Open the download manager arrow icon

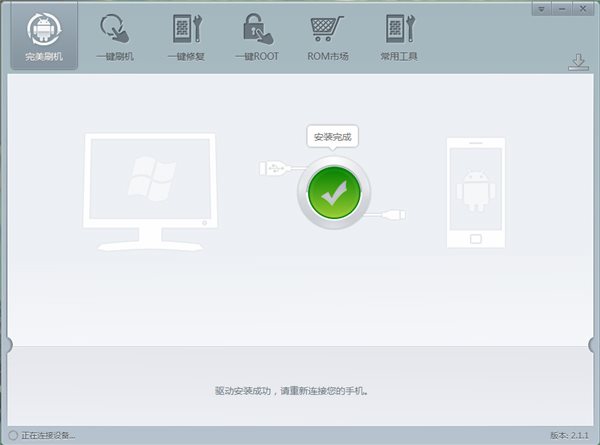click(579, 62)
